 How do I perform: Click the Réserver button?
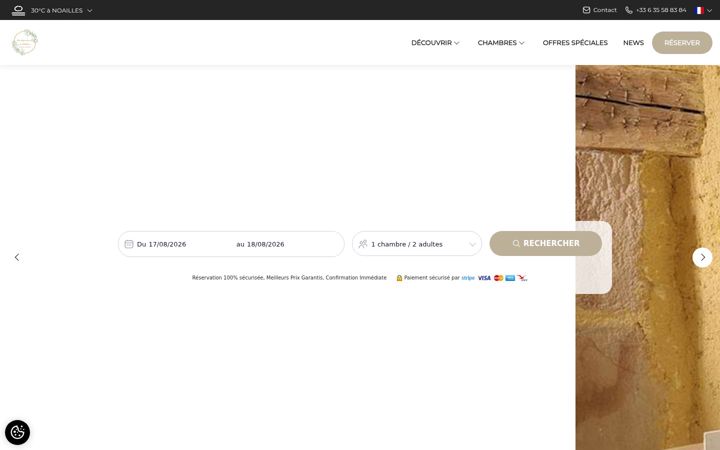coord(682,43)
